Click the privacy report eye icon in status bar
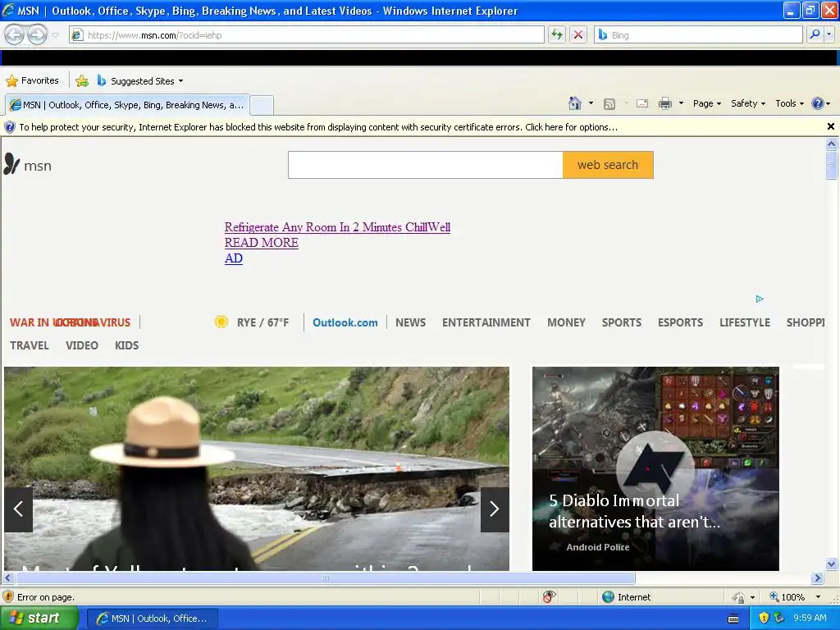Screen dimensions: 840x630 click(549, 597)
